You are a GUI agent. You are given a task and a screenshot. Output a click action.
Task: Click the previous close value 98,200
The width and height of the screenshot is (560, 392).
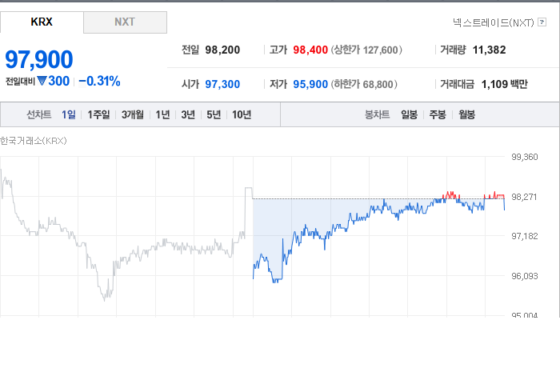point(222,50)
